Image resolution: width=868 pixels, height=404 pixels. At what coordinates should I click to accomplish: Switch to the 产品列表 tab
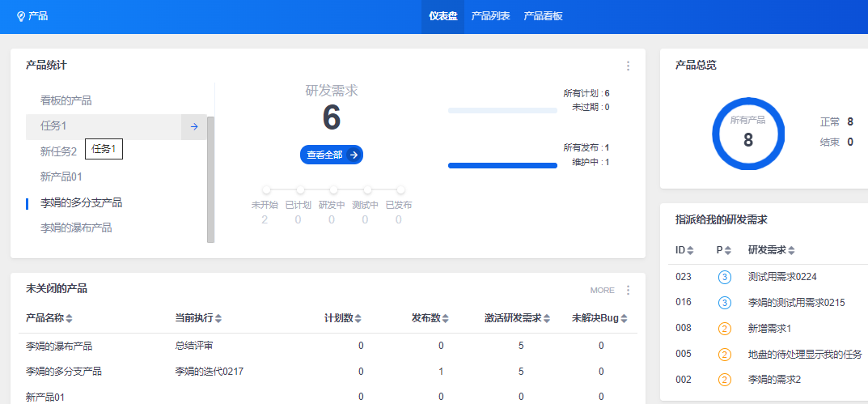coord(490,16)
